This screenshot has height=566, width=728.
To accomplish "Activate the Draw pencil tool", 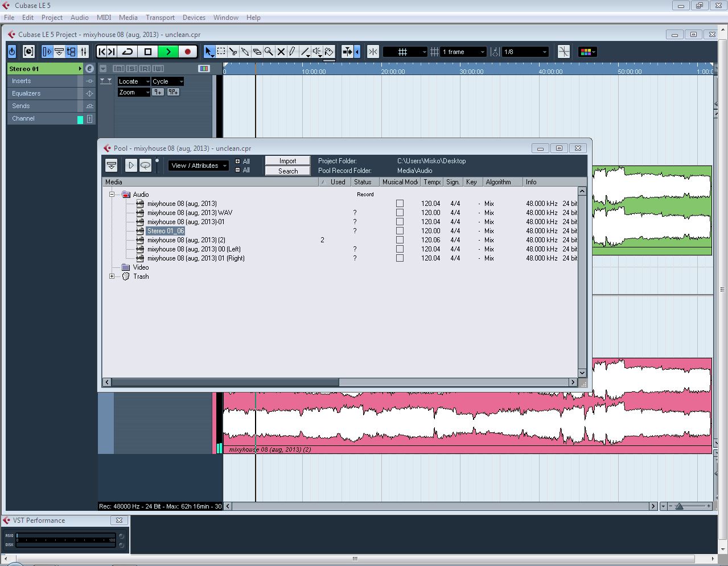I will (293, 52).
